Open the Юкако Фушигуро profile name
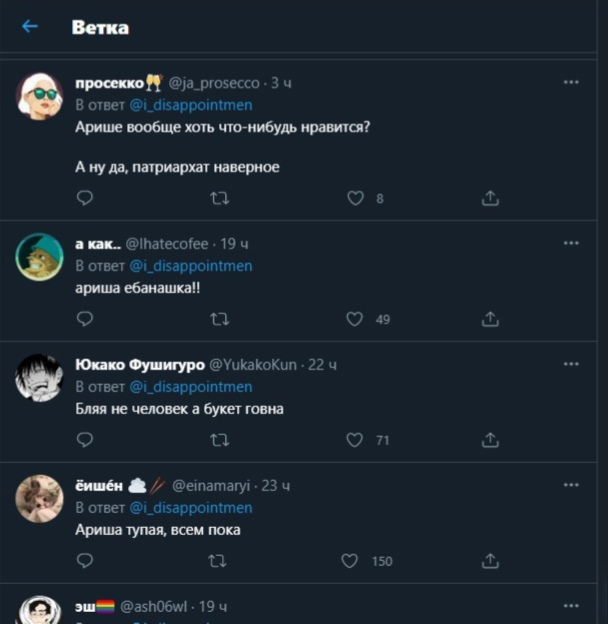This screenshot has height=624, width=608. click(138, 364)
